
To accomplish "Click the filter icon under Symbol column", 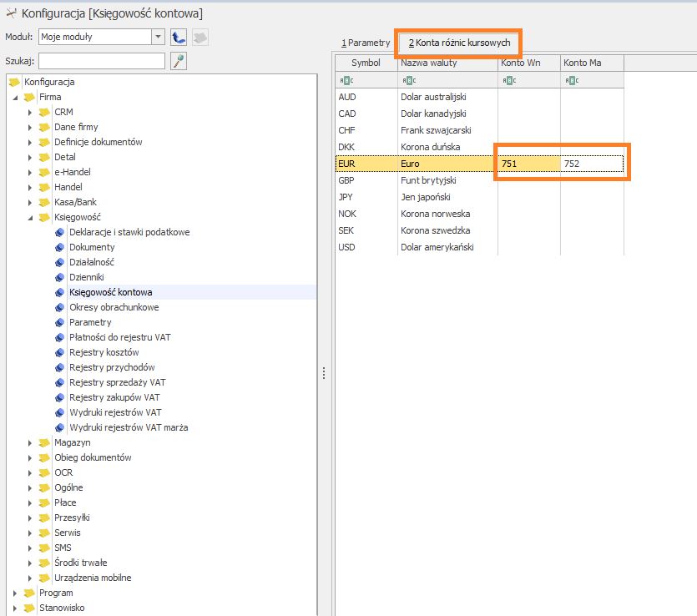I will pyautogui.click(x=345, y=80).
